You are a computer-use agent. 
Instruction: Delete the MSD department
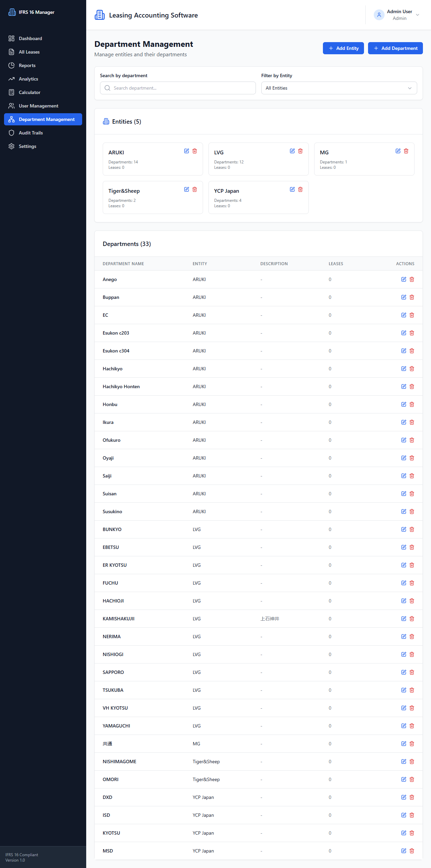point(412,851)
